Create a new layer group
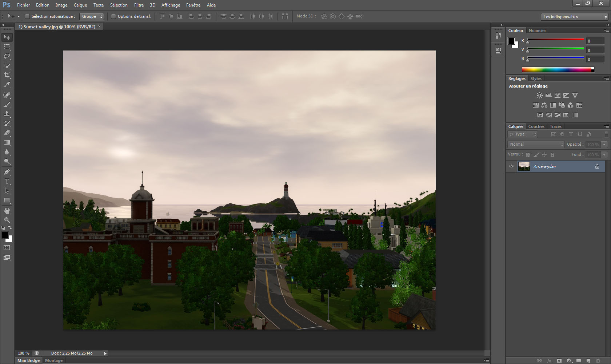Viewport: 611px width, 364px height. point(579,361)
